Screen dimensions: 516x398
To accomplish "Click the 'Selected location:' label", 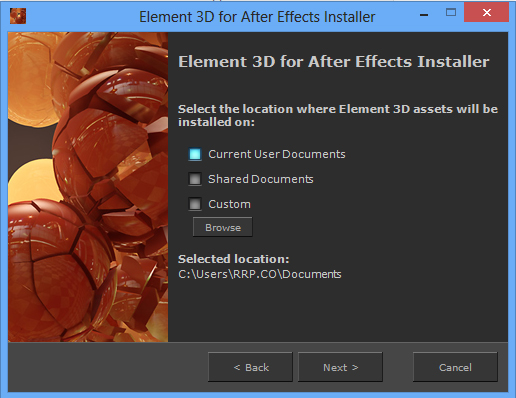I will (x=234, y=259).
